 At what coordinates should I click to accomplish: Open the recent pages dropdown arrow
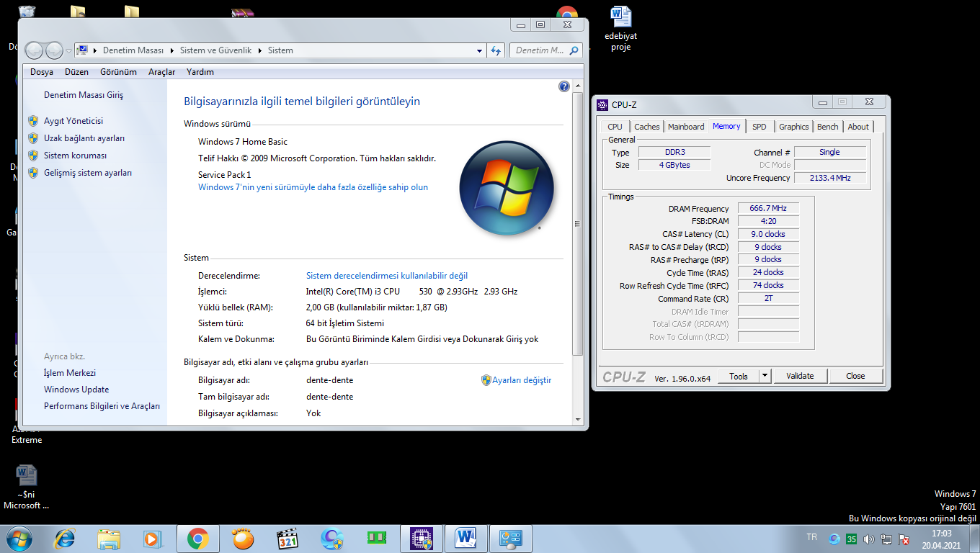click(68, 51)
